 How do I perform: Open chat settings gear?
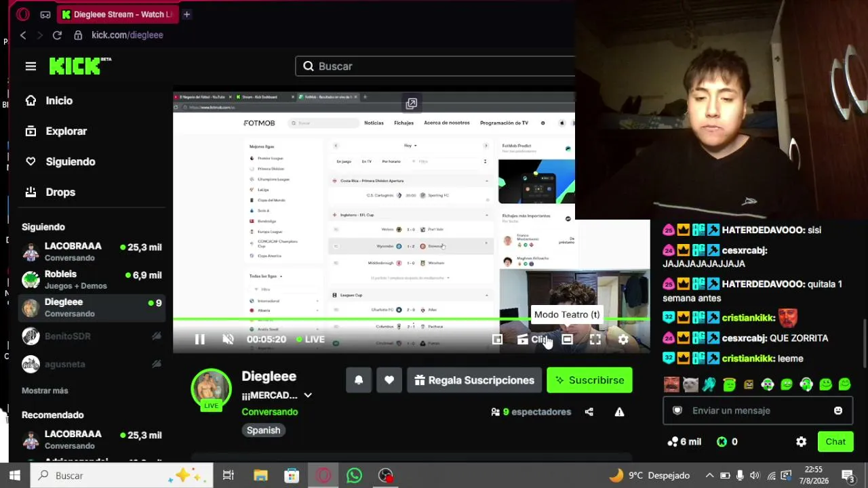tap(801, 442)
